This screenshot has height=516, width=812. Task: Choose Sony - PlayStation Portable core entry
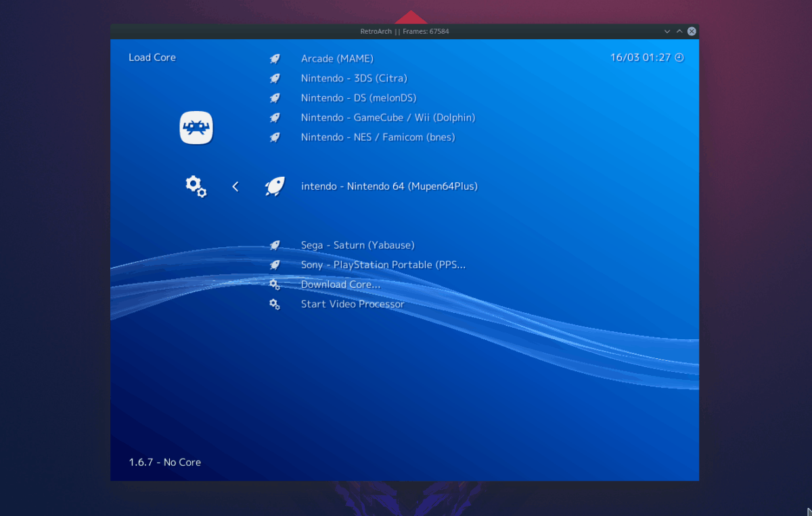pos(383,265)
